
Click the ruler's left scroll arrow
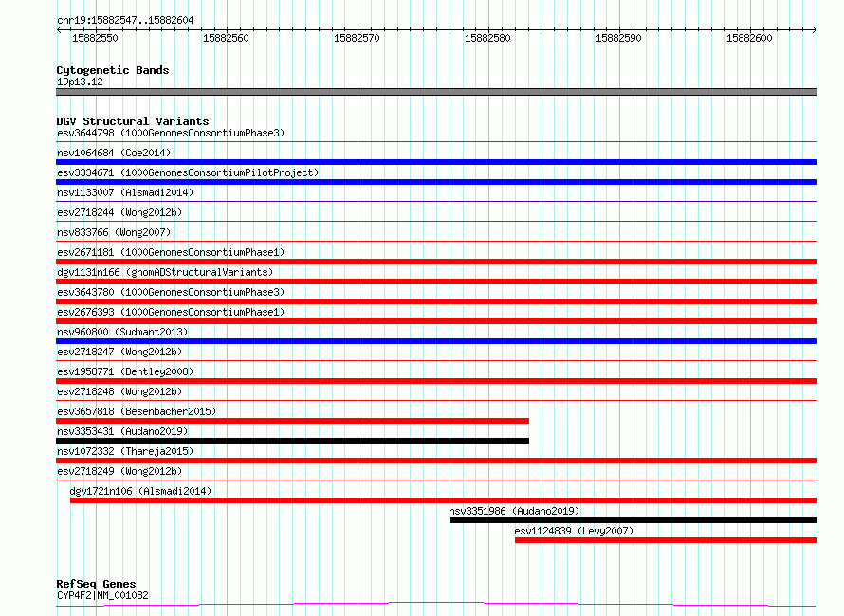pyautogui.click(x=59, y=30)
